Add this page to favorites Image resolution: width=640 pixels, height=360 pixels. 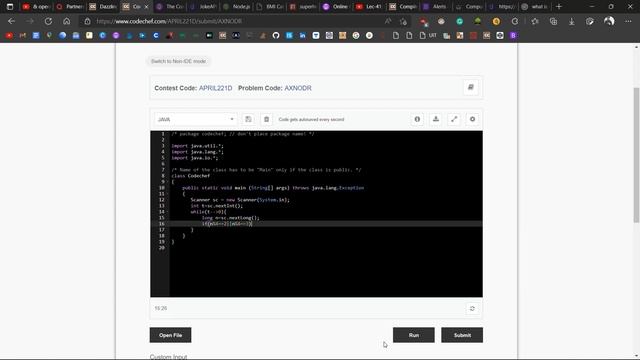point(403,21)
